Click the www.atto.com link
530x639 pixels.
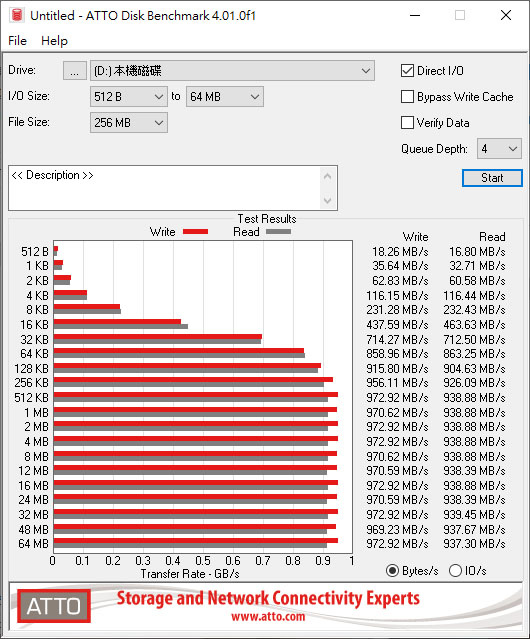pyautogui.click(x=268, y=617)
